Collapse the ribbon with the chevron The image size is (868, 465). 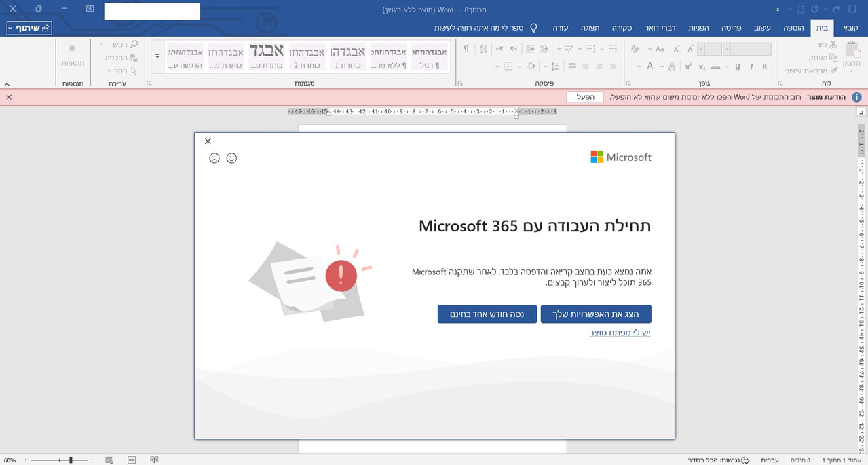pos(7,84)
